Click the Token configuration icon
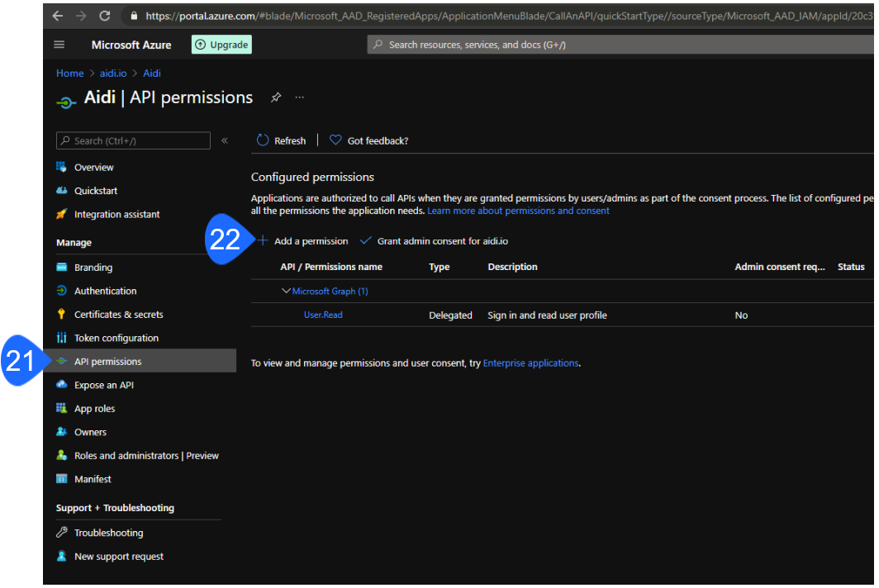The height and width of the screenshot is (588, 879). point(62,338)
